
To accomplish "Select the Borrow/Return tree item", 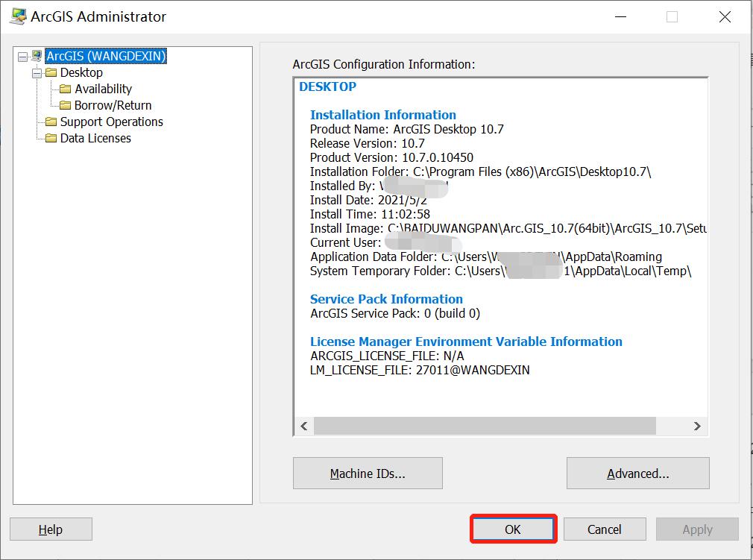I will [x=113, y=105].
